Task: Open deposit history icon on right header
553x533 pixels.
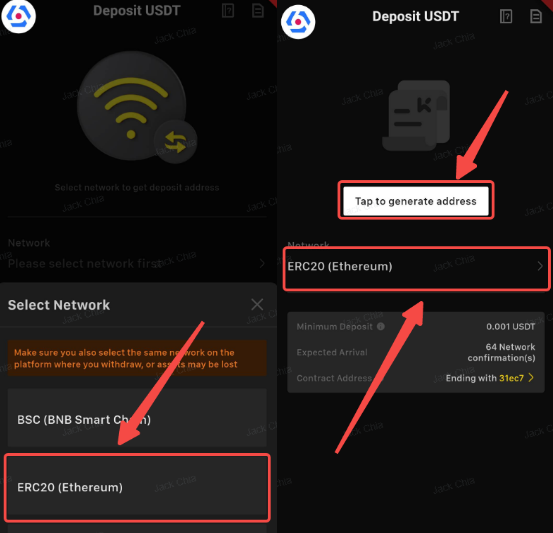Action: coord(536,16)
